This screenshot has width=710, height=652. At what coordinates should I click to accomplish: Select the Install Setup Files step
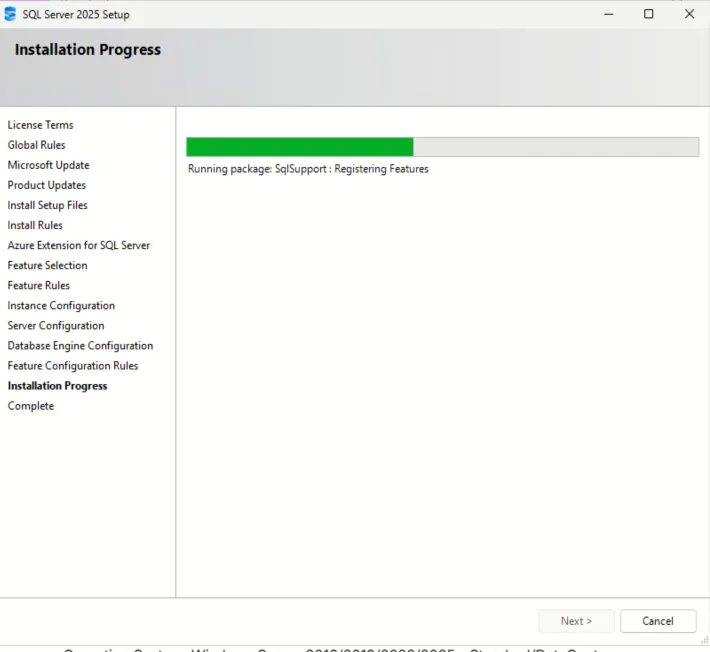pyautogui.click(x=48, y=205)
